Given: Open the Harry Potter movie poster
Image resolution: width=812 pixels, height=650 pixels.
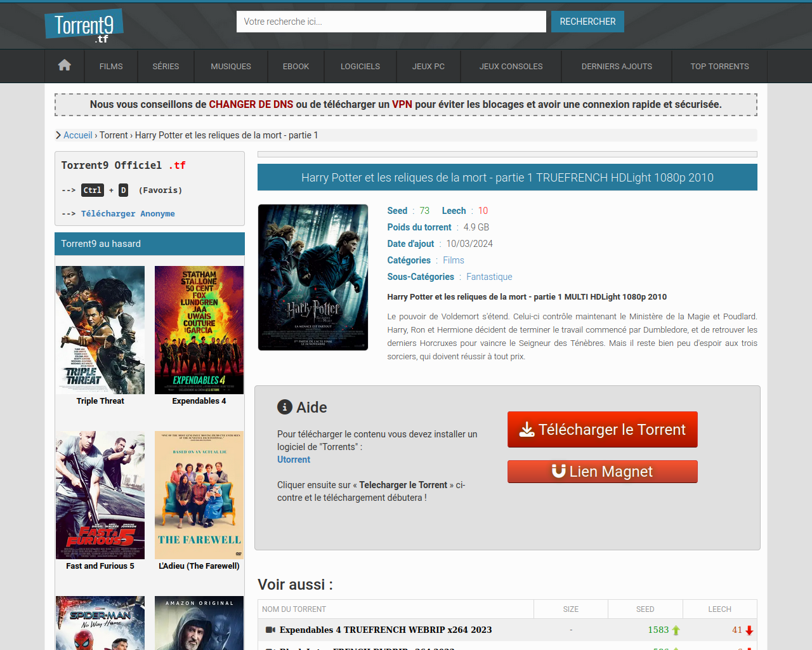Looking at the screenshot, I should [x=313, y=277].
